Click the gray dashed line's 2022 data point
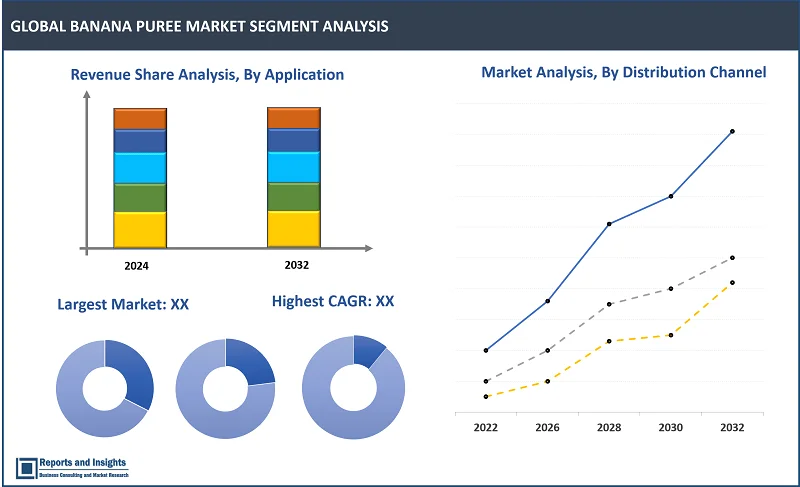This screenshot has width=800, height=487. click(486, 381)
